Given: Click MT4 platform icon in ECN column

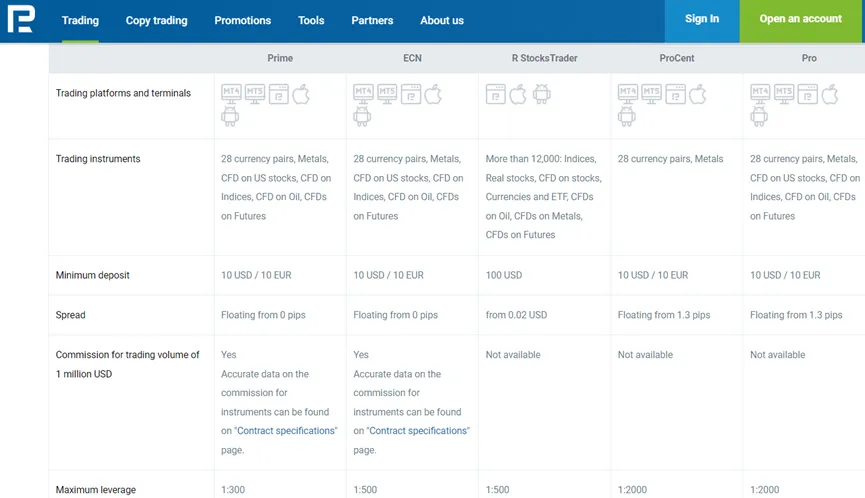Looking at the screenshot, I should pos(364,94).
